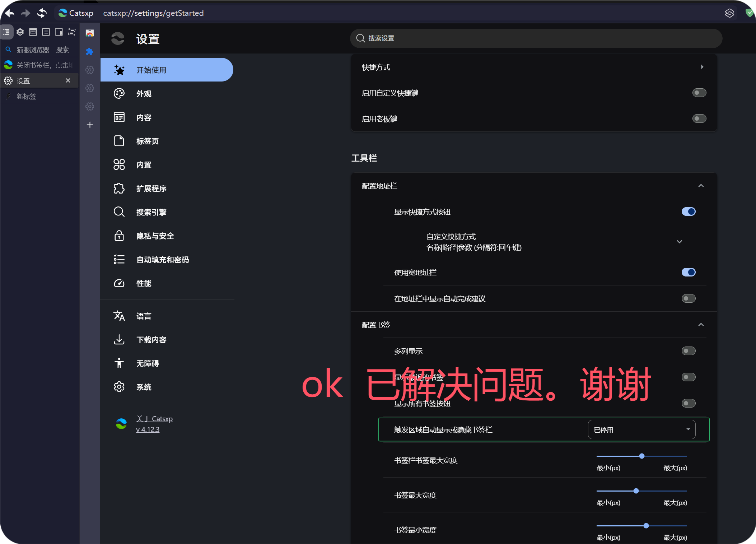Enable 在地址栏中显示自动完成建议 toggle
Screen dimensions: 756x544
[x=688, y=298]
